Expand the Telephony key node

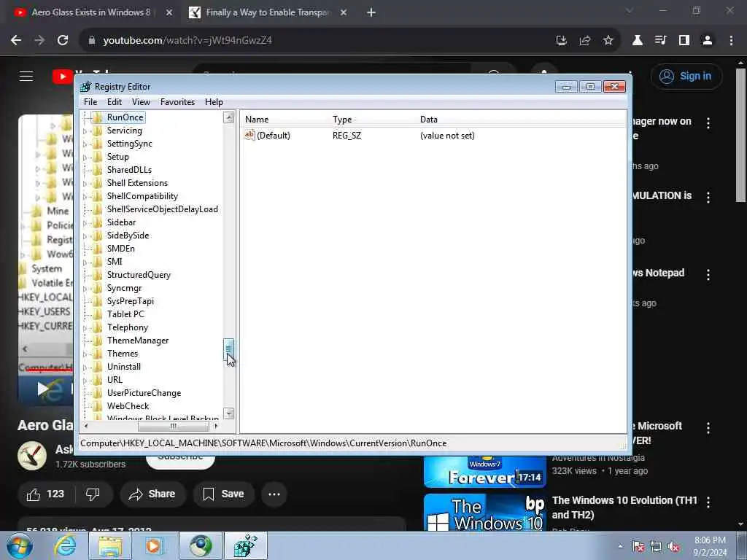click(x=85, y=328)
